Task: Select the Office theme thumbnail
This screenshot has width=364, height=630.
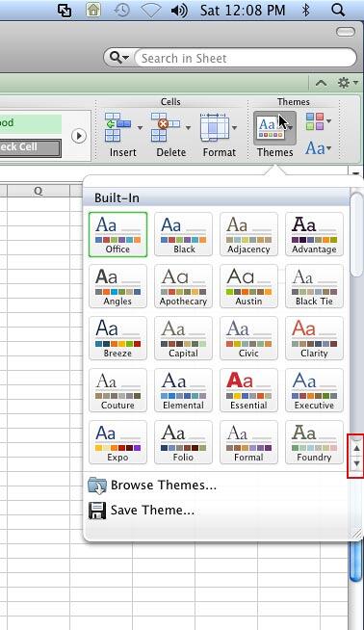Action: (117, 234)
